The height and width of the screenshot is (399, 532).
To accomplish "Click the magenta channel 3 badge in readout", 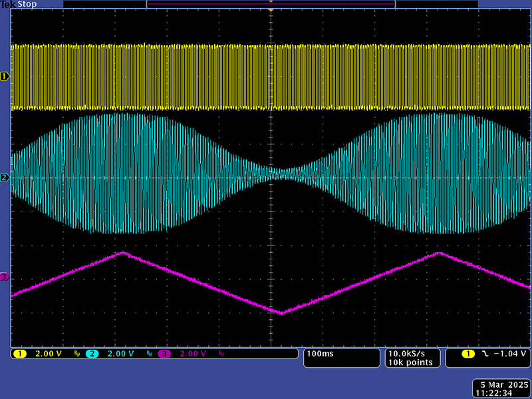I will 164,354.
